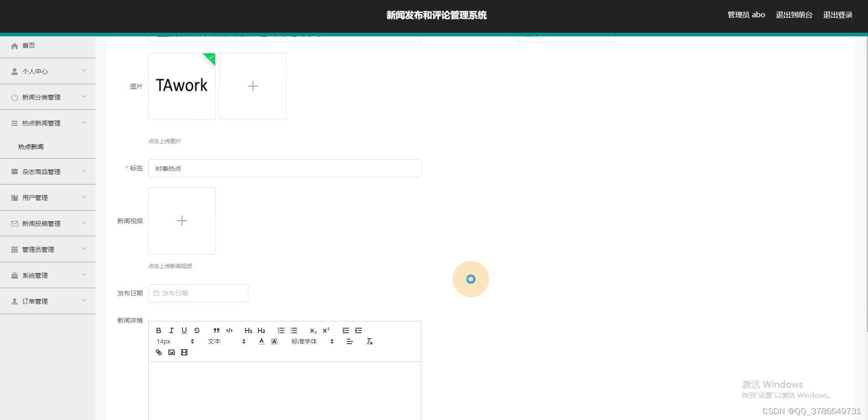Expand the 新闻投稿管理 menu
Image resolution: width=868 pixels, height=420 pixels.
(48, 224)
